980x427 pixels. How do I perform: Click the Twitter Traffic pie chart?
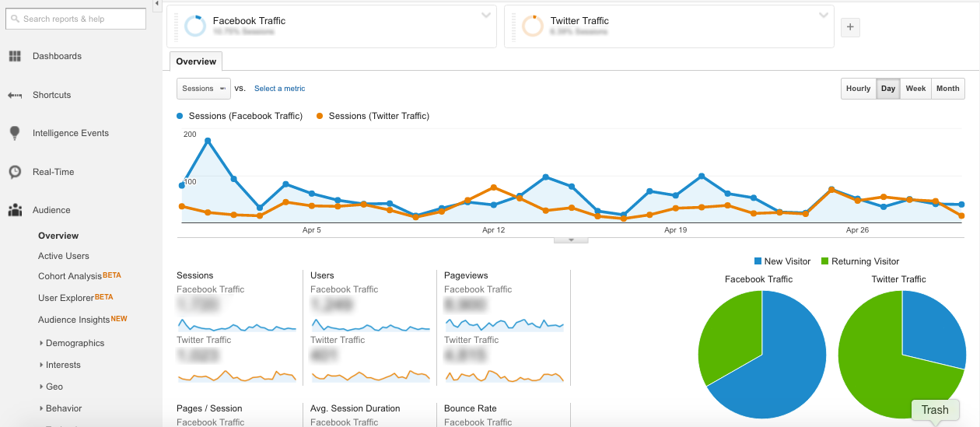pos(902,355)
